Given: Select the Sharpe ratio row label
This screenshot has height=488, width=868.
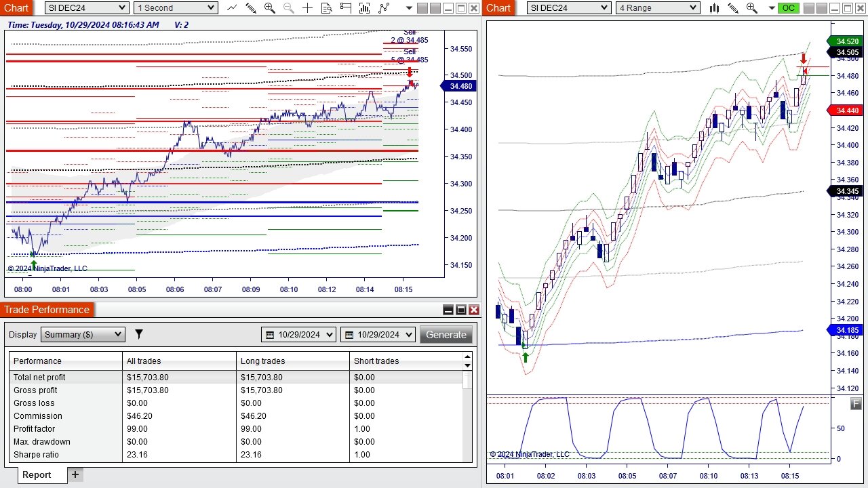Looking at the screenshot, I should coord(36,455).
